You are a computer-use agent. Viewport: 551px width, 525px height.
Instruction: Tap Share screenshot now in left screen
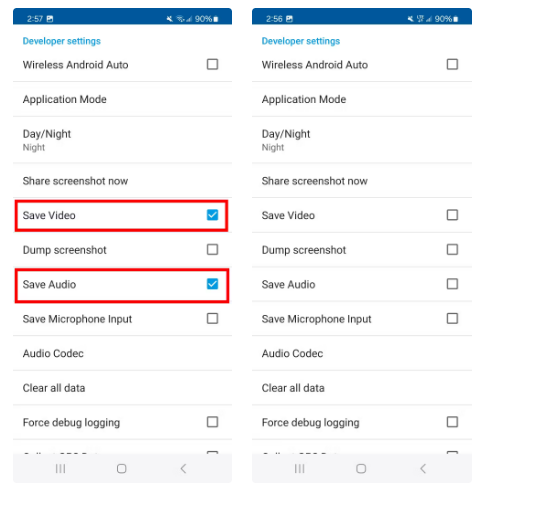point(122,181)
